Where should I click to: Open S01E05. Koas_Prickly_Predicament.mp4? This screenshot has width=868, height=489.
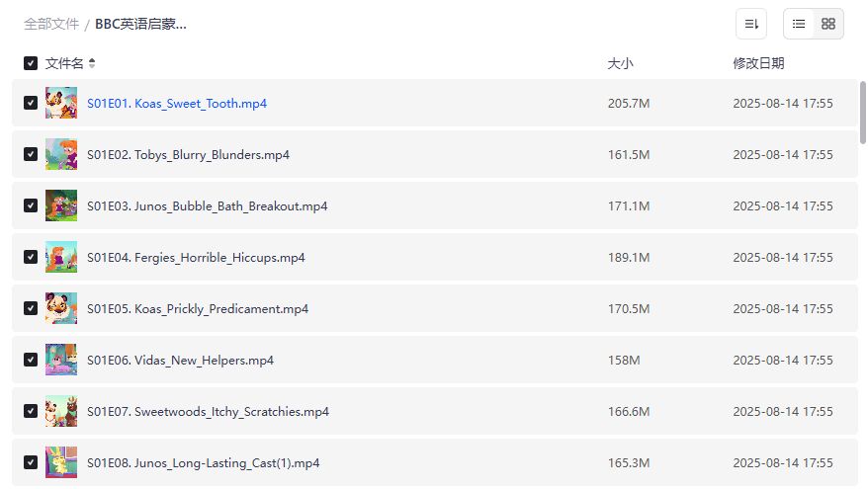(198, 308)
